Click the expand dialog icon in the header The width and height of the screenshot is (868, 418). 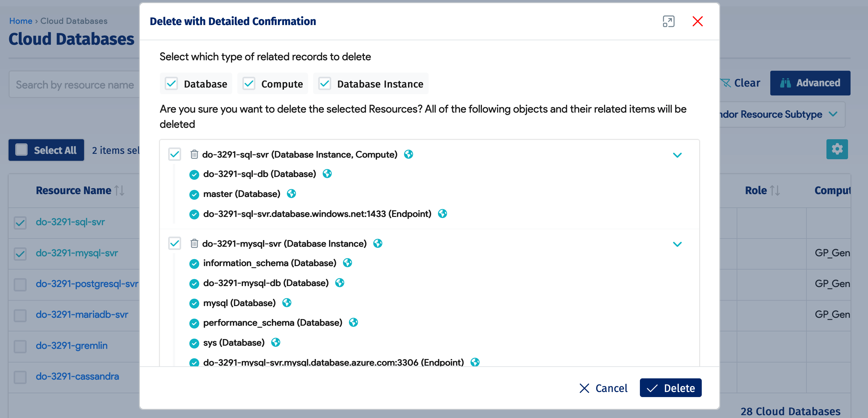pyautogui.click(x=668, y=21)
